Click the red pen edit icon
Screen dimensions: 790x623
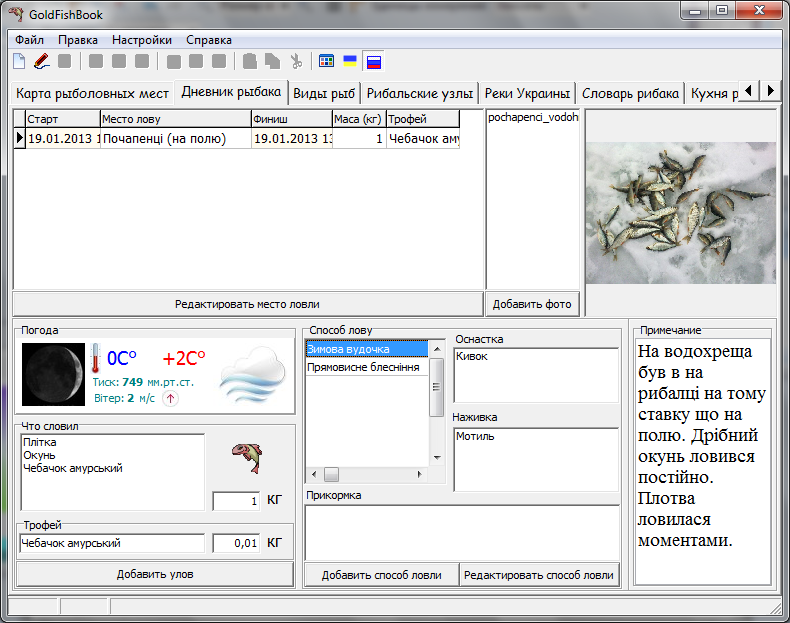[41, 61]
